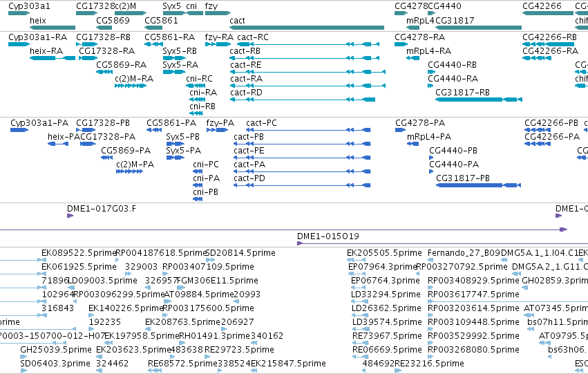Click the Cyp303a1 gene label
588x374 pixels.
pos(29,6)
